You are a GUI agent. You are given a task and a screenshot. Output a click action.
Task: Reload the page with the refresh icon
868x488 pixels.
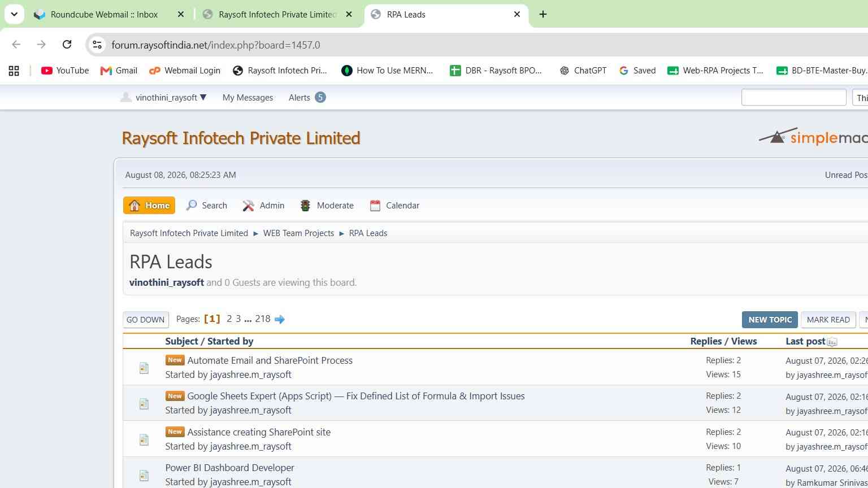[67, 45]
